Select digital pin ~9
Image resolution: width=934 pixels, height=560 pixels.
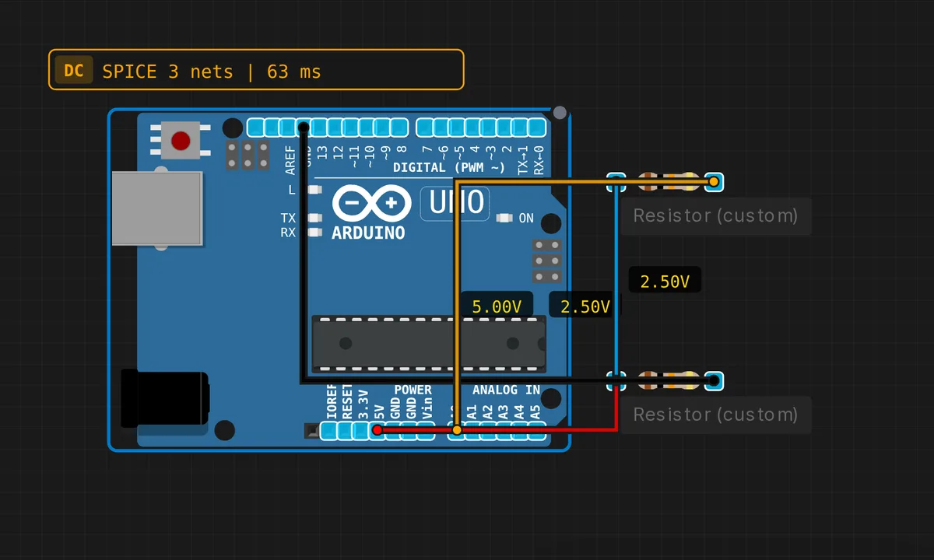384,128
